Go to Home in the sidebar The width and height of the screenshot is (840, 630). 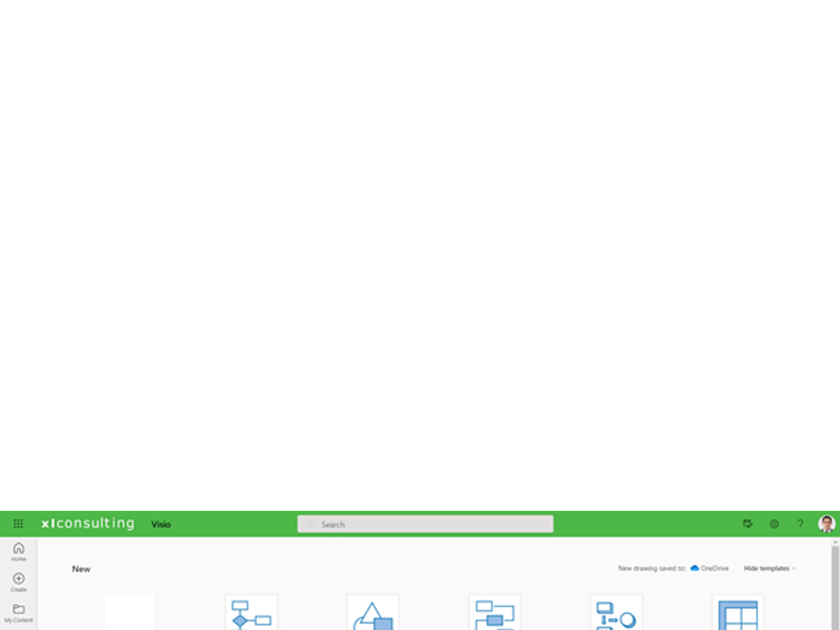click(x=18, y=551)
